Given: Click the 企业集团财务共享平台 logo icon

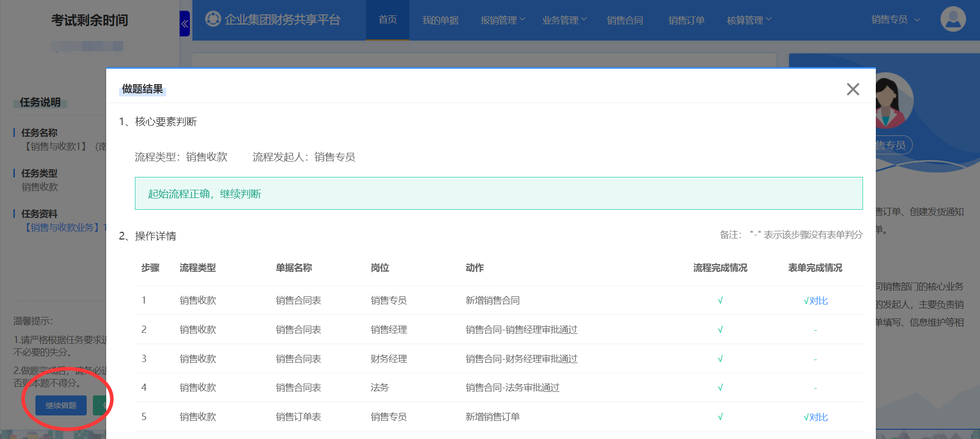Looking at the screenshot, I should pos(213,19).
